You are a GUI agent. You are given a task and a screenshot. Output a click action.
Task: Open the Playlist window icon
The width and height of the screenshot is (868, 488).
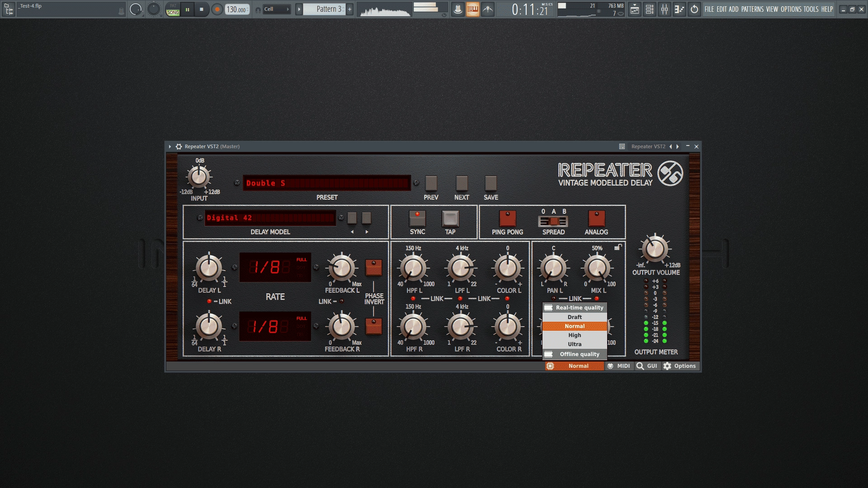635,9
